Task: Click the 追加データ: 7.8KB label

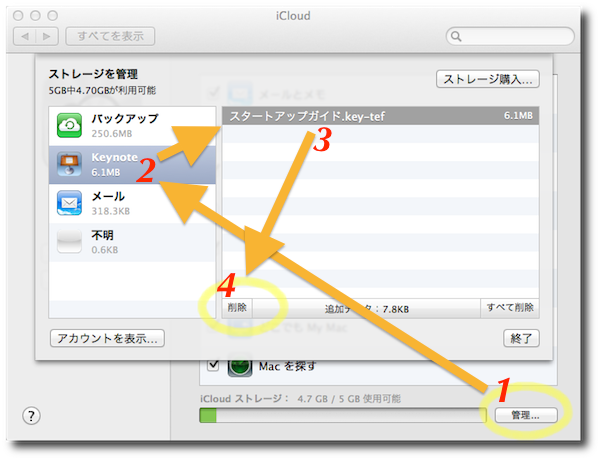Action: (367, 309)
